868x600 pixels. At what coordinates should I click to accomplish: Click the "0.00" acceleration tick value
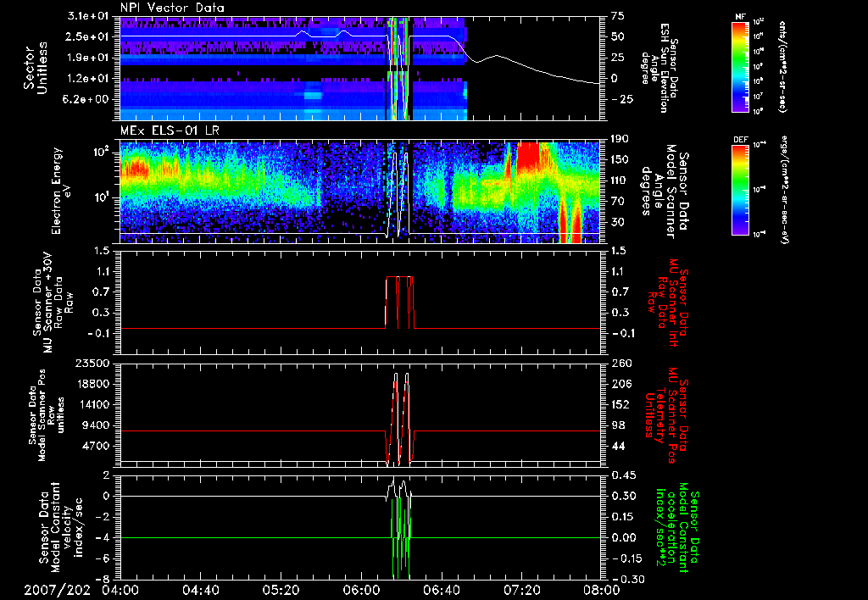(623, 538)
